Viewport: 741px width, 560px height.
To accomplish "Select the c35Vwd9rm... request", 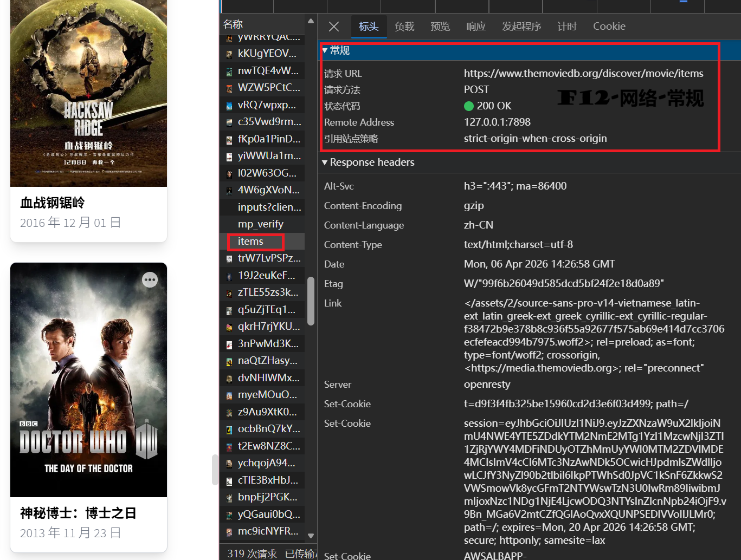I will tap(262, 121).
